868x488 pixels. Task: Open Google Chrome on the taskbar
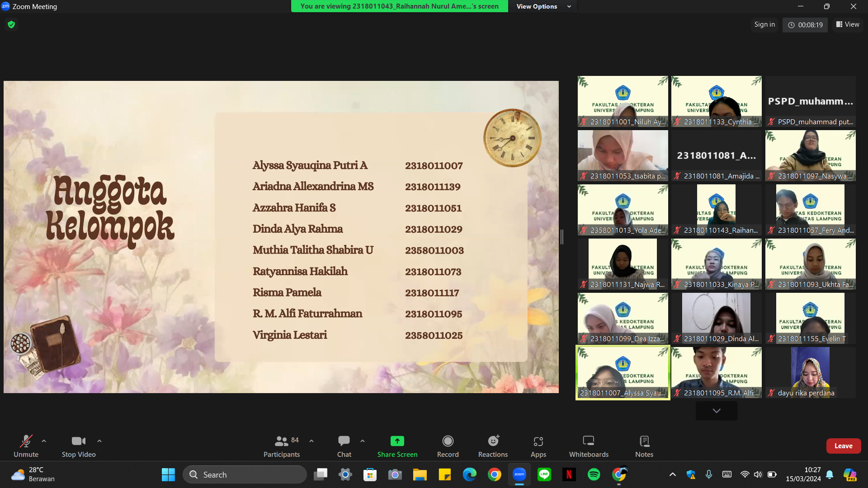pyautogui.click(x=495, y=474)
